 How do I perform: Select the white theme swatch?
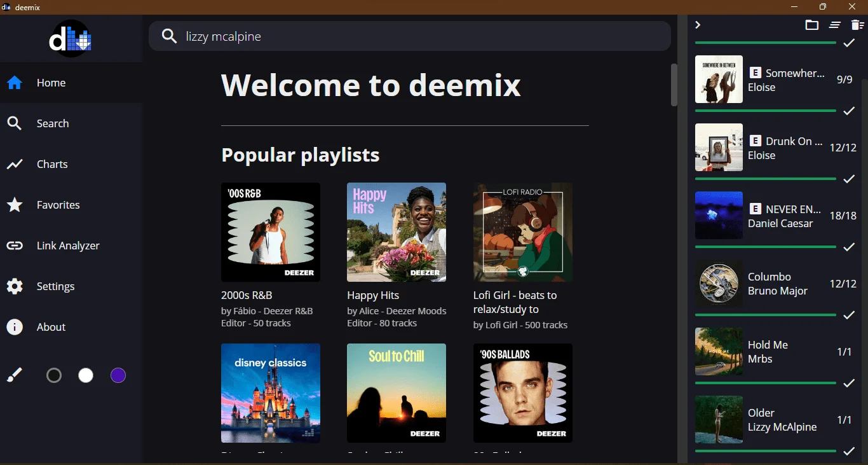[86, 375]
